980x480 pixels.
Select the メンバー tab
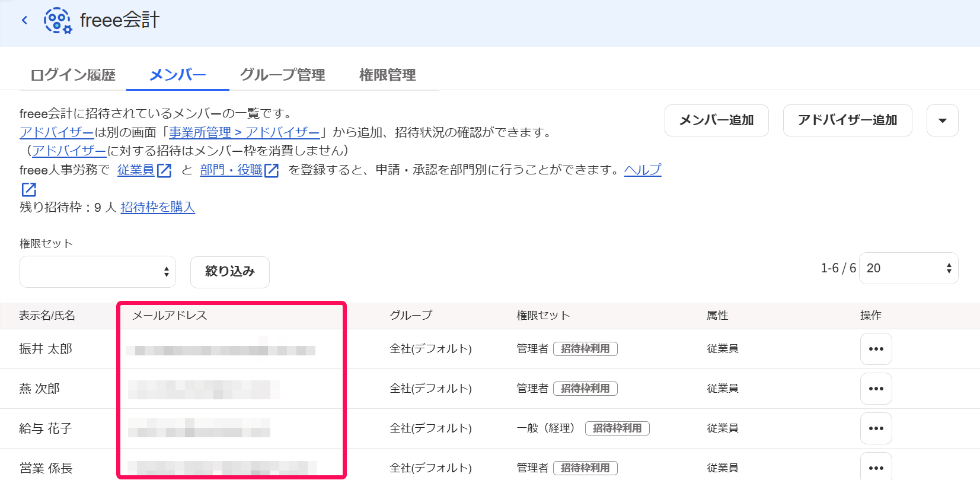pos(178,75)
